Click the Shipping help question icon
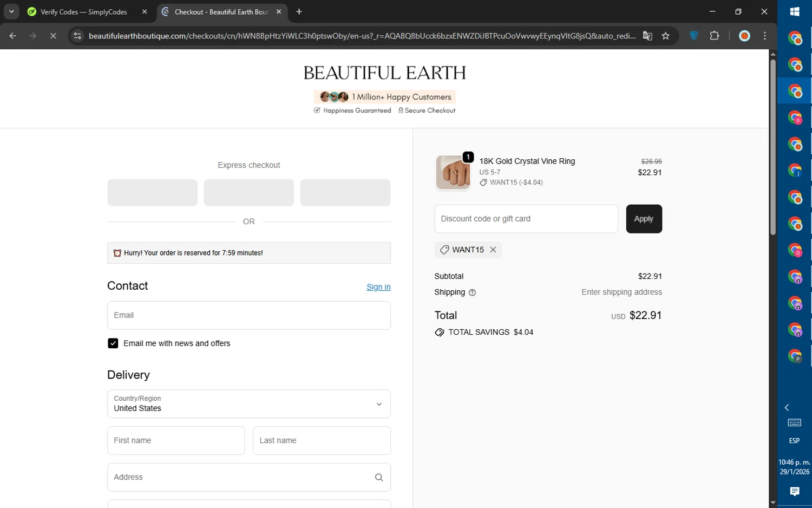The width and height of the screenshot is (812, 508). coord(472,292)
